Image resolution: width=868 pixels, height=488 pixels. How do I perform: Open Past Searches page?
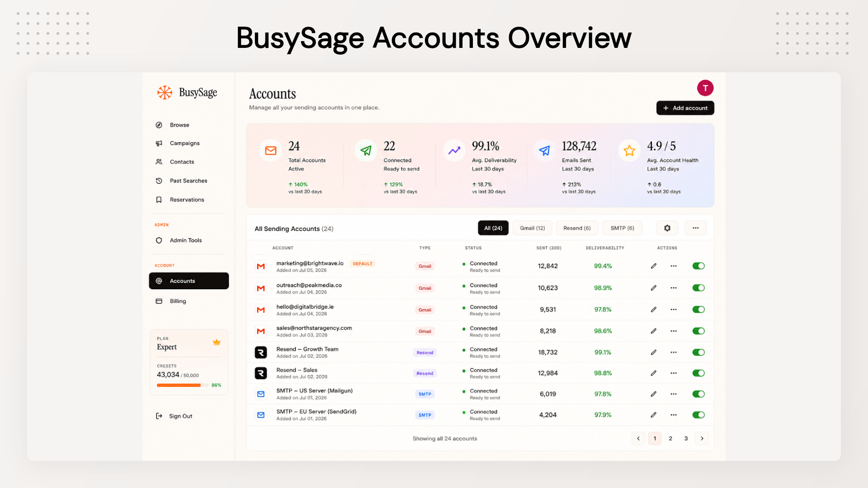(x=189, y=181)
